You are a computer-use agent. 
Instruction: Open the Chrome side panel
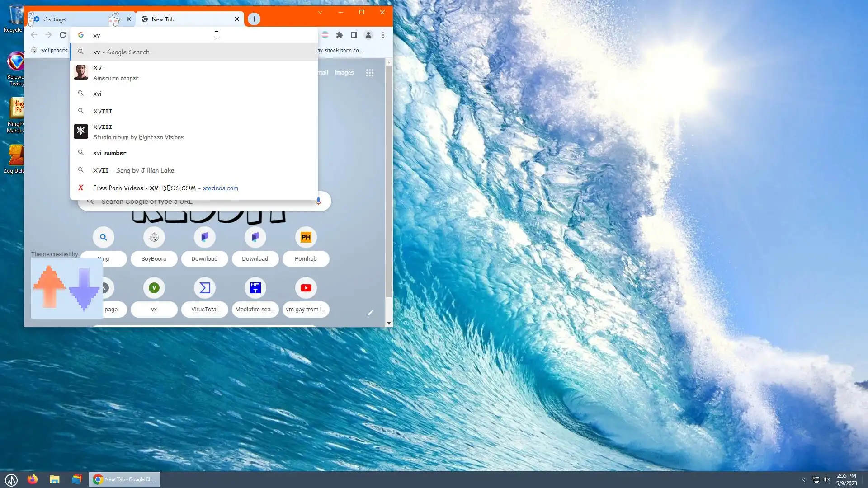coord(354,35)
